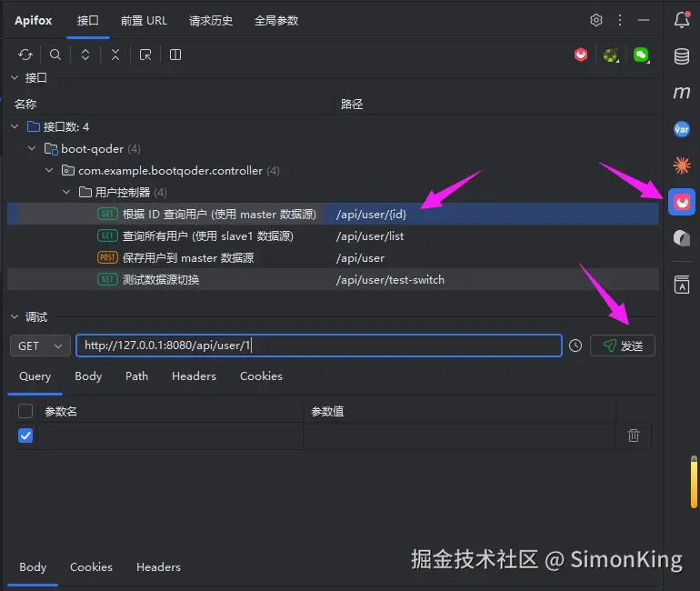
Task: Delete the parameter row with trash icon
Action: click(x=634, y=436)
